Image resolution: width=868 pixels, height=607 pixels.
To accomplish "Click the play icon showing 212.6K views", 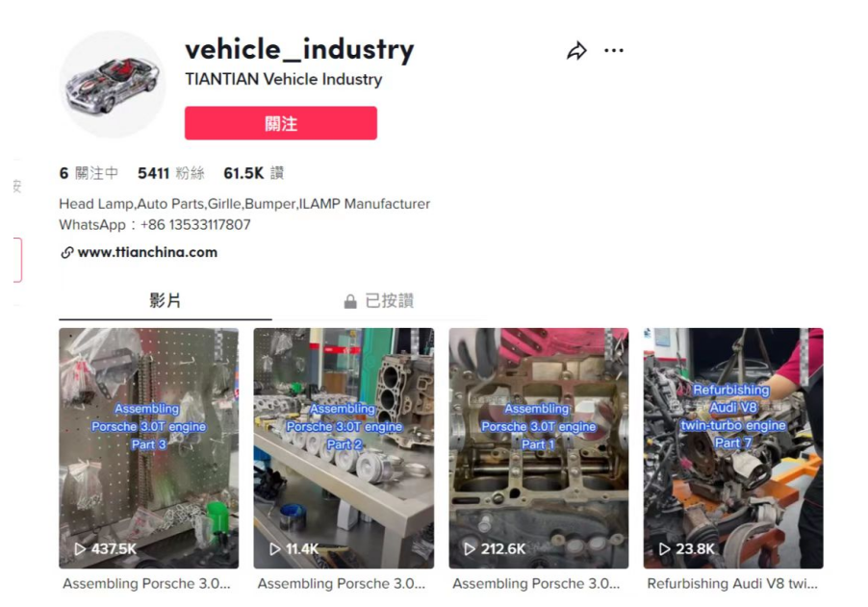I will pyautogui.click(x=470, y=549).
